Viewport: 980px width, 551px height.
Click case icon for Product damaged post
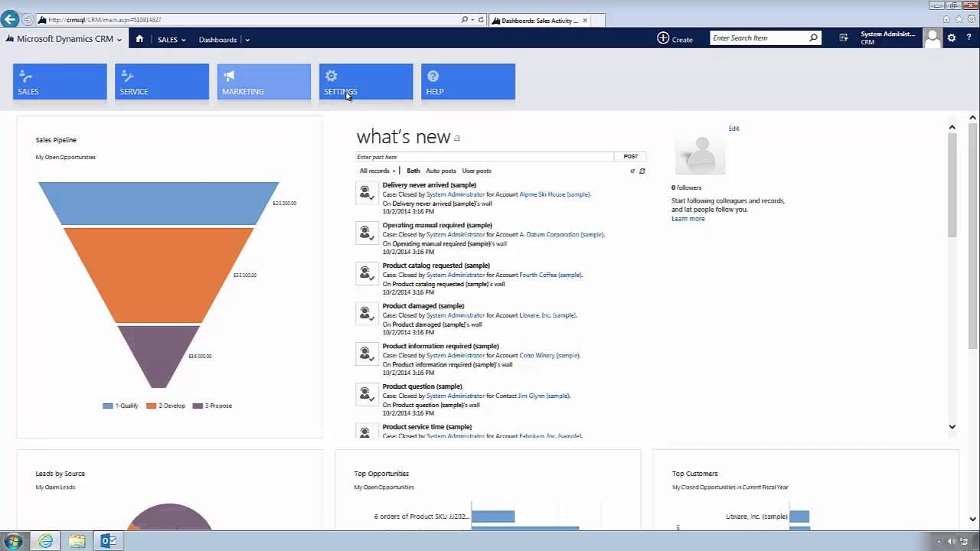[x=367, y=315]
